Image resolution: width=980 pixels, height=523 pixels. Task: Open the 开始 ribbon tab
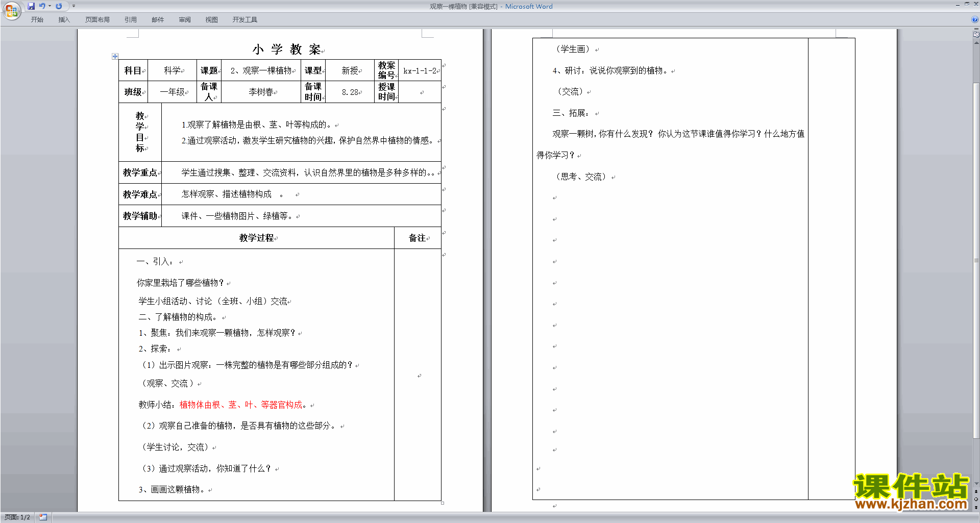point(37,19)
